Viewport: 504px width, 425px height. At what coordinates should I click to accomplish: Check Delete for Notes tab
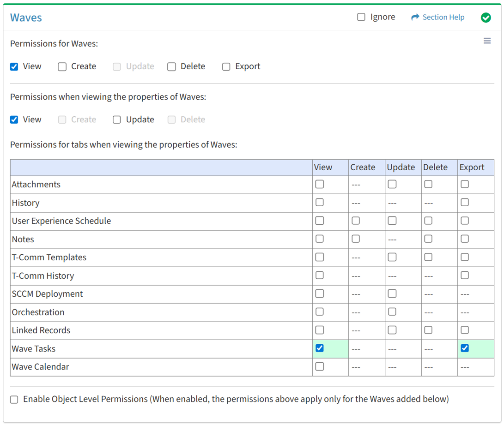point(428,239)
